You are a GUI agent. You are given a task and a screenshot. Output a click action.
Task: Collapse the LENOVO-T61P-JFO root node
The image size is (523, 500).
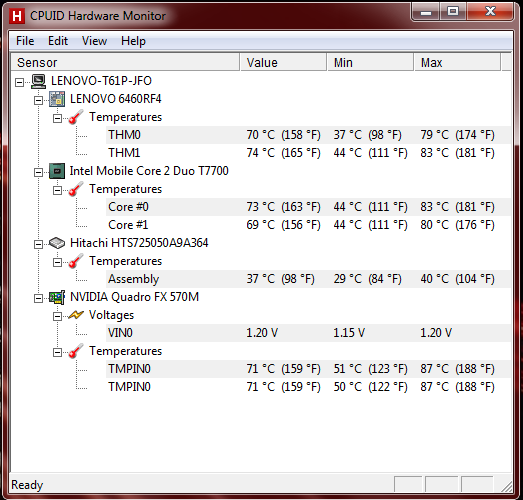click(x=20, y=82)
